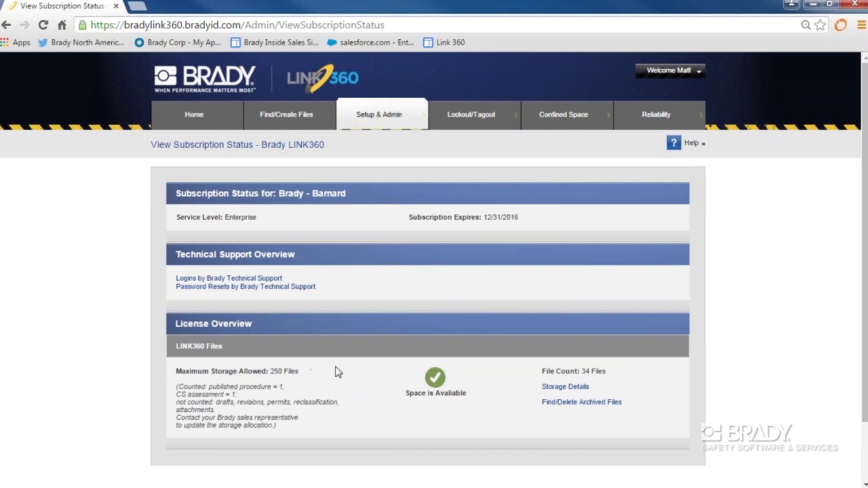The height and width of the screenshot is (488, 868).
Task: Click the LINK360 logo
Action: click(x=323, y=78)
